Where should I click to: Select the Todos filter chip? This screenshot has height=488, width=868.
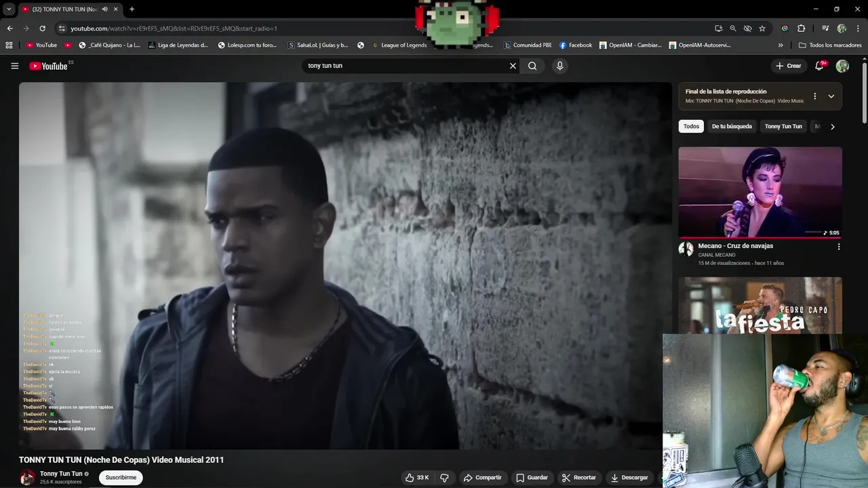691,127
